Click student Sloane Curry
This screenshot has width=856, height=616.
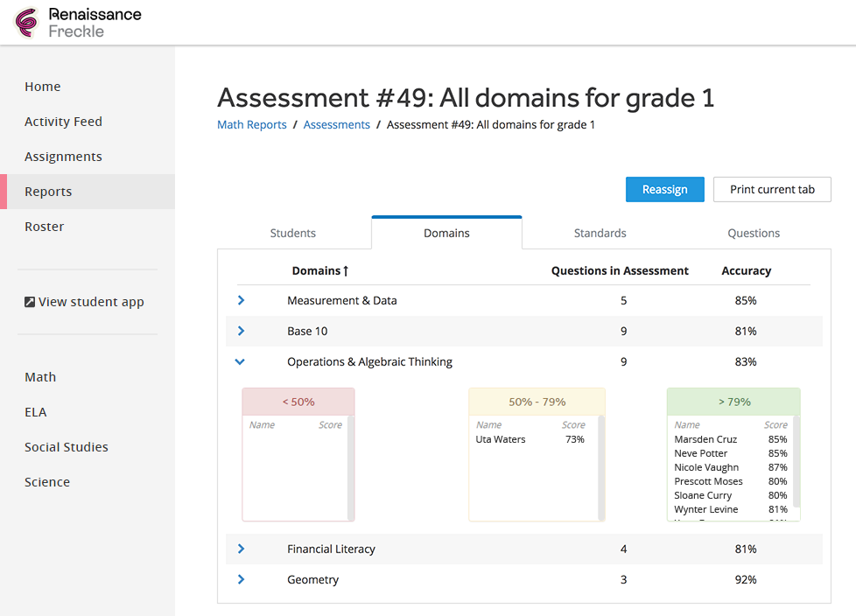[703, 495]
